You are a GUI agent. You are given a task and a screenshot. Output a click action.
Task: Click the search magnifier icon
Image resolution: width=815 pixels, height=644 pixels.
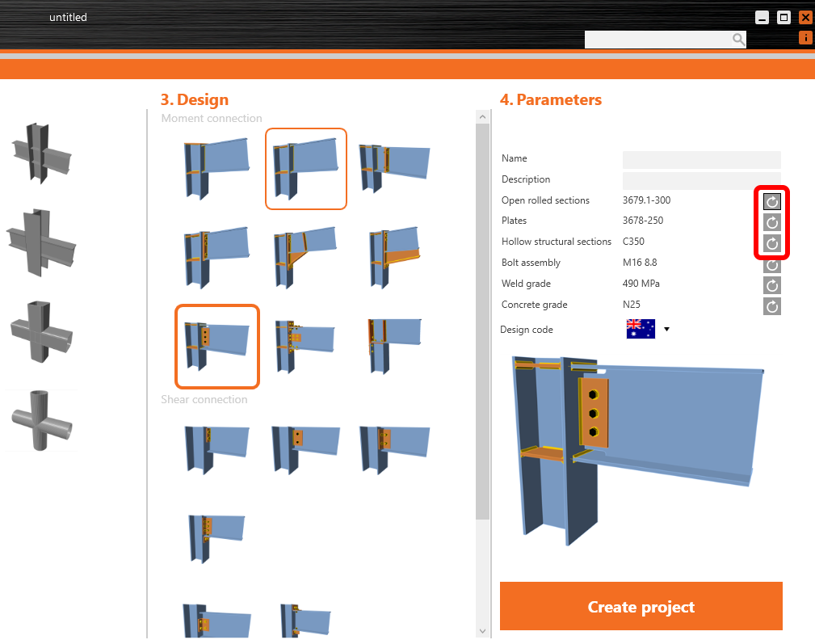737,39
